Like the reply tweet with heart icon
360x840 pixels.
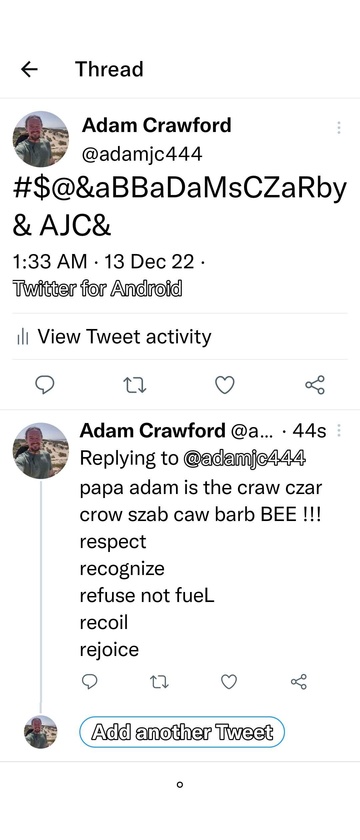pyautogui.click(x=229, y=681)
